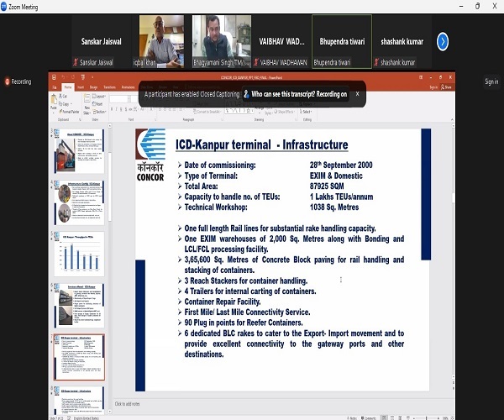Expand the Clipboard group dialog launcher
Image resolution: width=504 pixels, height=420 pixels.
80,119
